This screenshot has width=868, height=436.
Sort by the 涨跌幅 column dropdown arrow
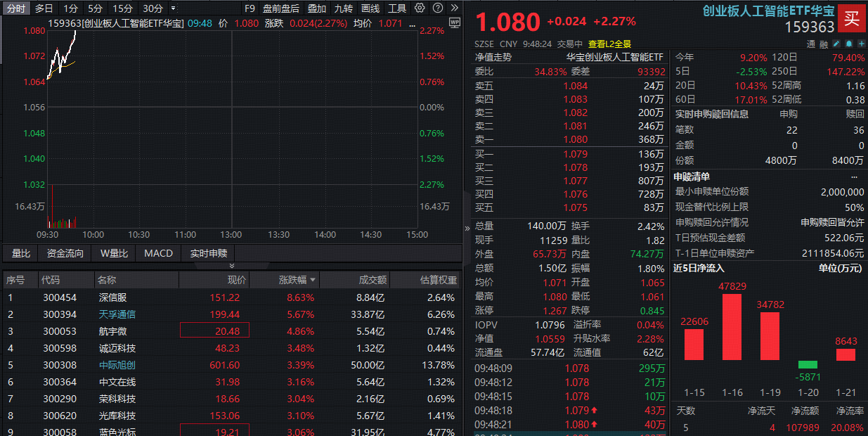pyautogui.click(x=313, y=280)
